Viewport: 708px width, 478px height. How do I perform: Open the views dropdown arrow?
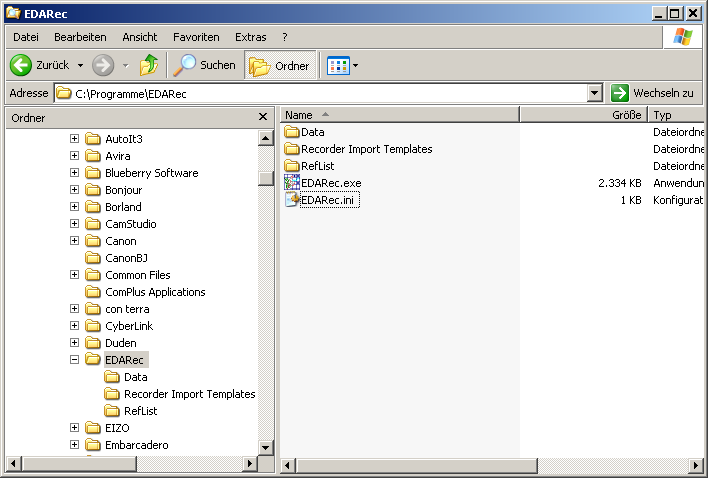coord(355,66)
